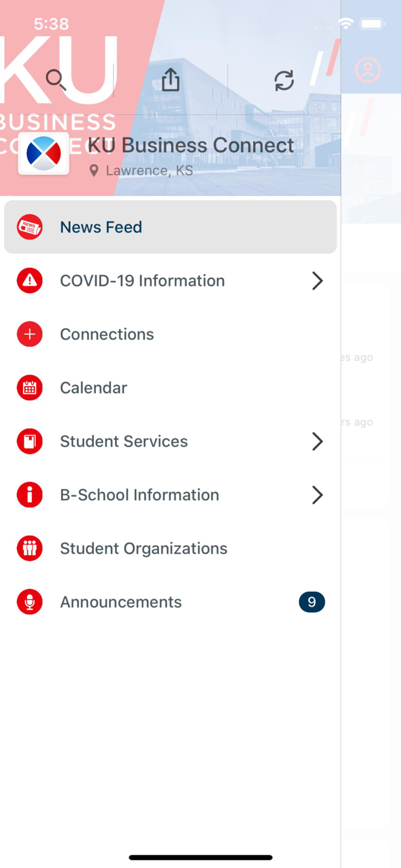This screenshot has height=868, width=401.
Task: Open search using the magnifying glass icon
Action: [x=56, y=80]
